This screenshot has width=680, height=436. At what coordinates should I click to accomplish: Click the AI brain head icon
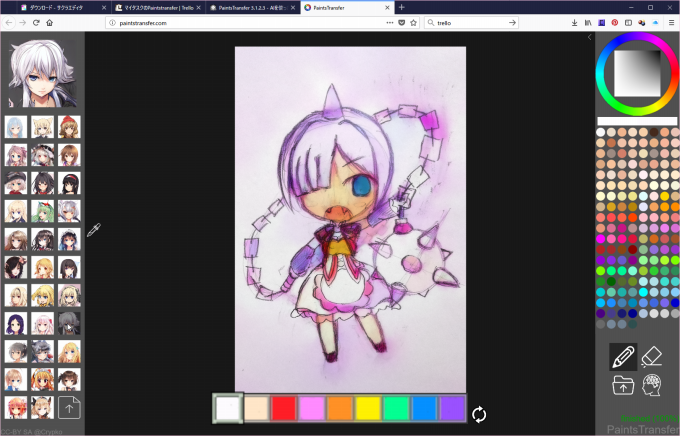[652, 385]
